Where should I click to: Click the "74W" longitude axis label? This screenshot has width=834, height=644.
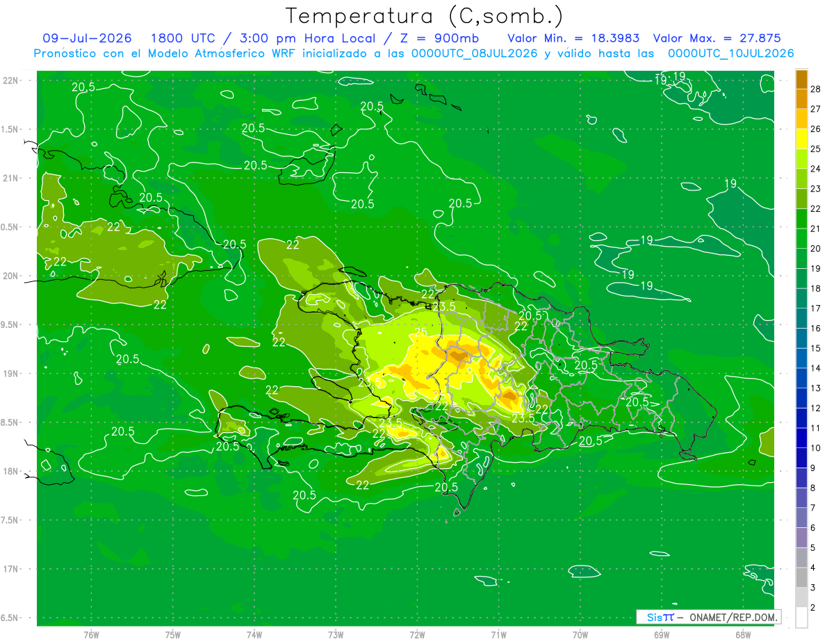pyautogui.click(x=254, y=634)
